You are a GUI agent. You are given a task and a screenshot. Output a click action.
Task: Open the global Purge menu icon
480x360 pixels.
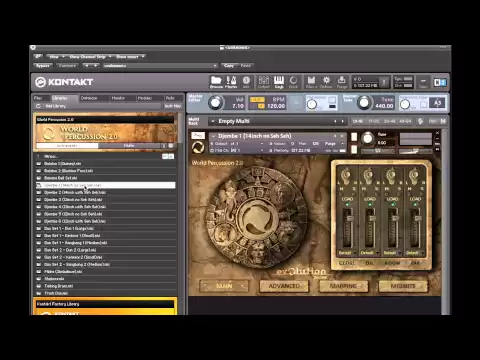(342, 82)
